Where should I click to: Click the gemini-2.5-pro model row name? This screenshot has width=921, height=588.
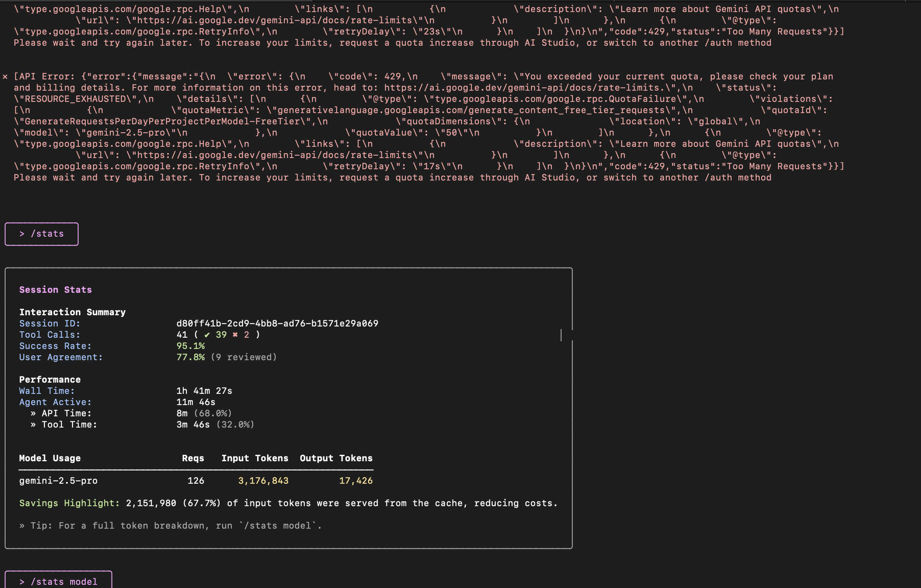tap(58, 481)
